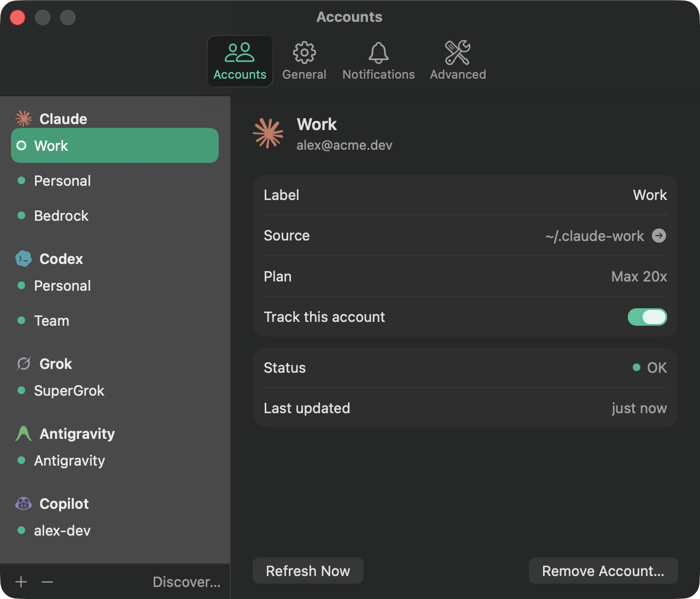The width and height of the screenshot is (700, 599).
Task: Select the alex-dev Copilot account
Action: 115,530
